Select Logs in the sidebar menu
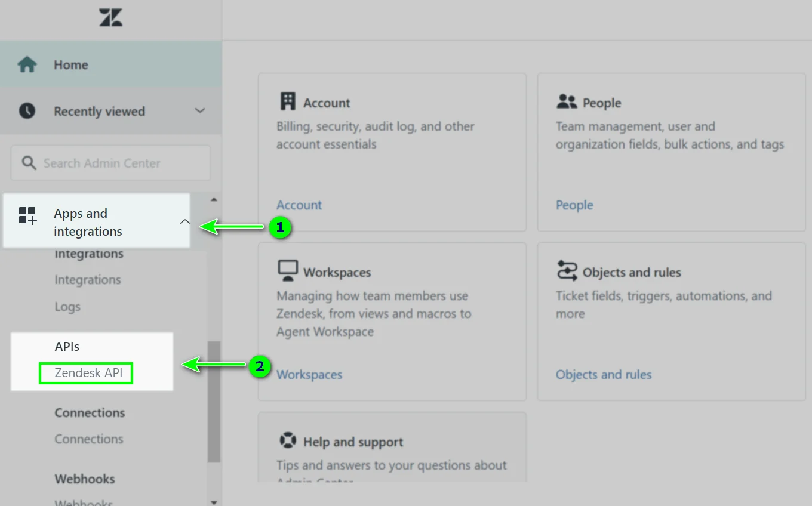 [x=67, y=306]
